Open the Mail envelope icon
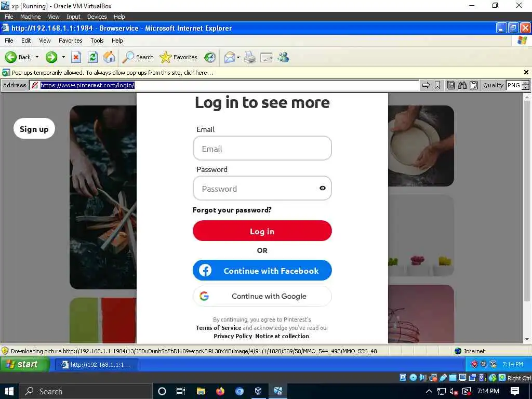Screen dimensions: 532x399 [230, 57]
